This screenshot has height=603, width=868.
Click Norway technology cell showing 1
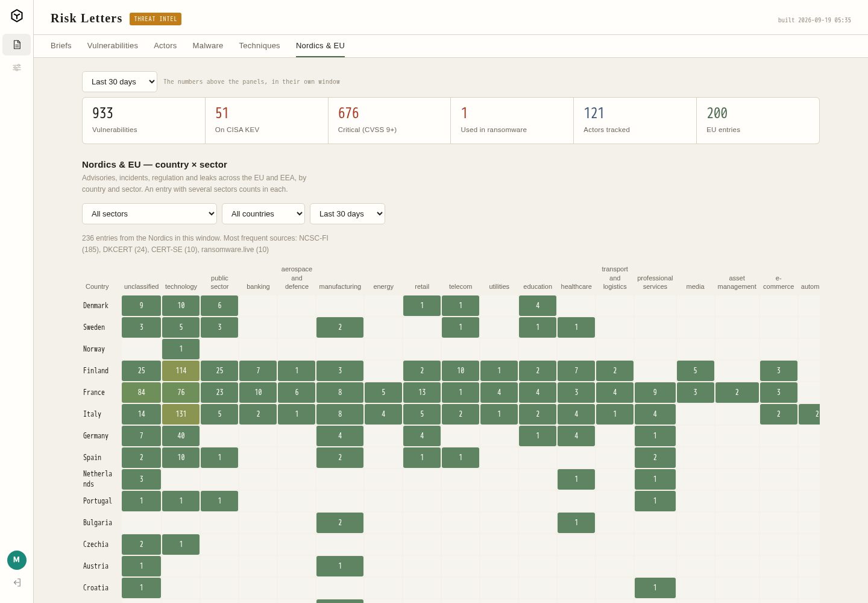point(181,349)
